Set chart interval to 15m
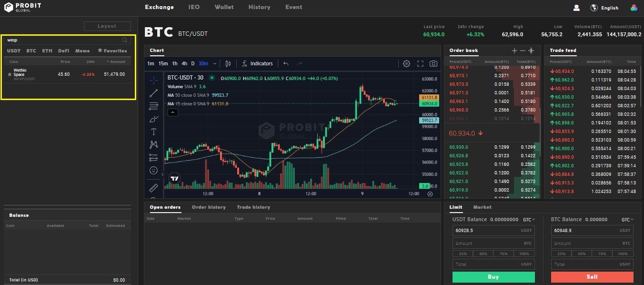The height and width of the screenshot is (285, 644). click(x=163, y=63)
